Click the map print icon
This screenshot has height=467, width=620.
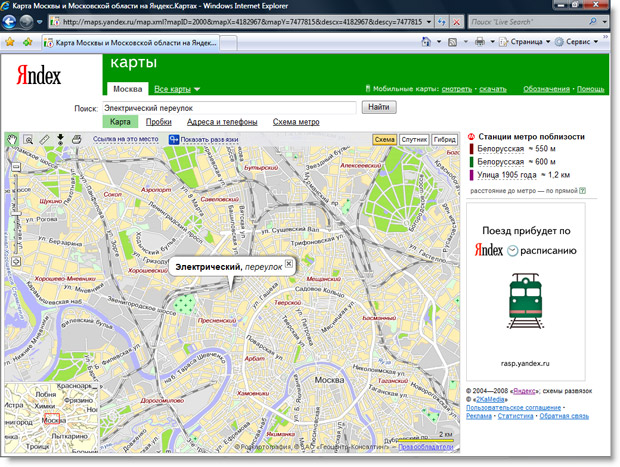pos(76,139)
